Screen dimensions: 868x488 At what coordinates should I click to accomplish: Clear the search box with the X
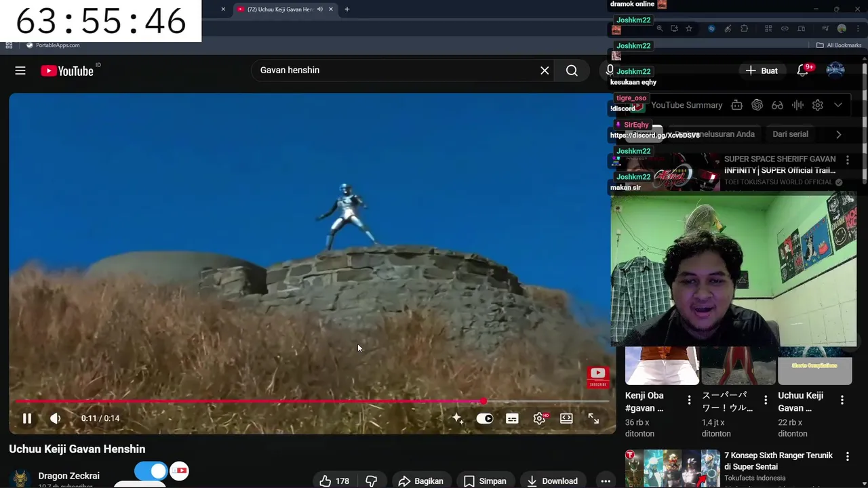pyautogui.click(x=545, y=70)
